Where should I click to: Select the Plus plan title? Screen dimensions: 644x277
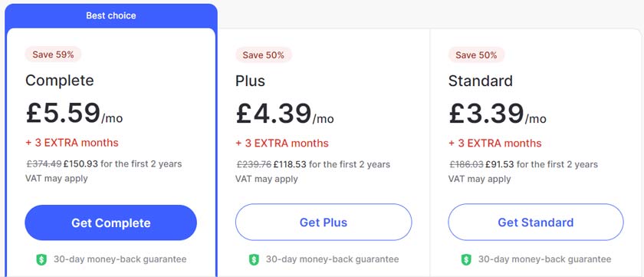pyautogui.click(x=250, y=81)
